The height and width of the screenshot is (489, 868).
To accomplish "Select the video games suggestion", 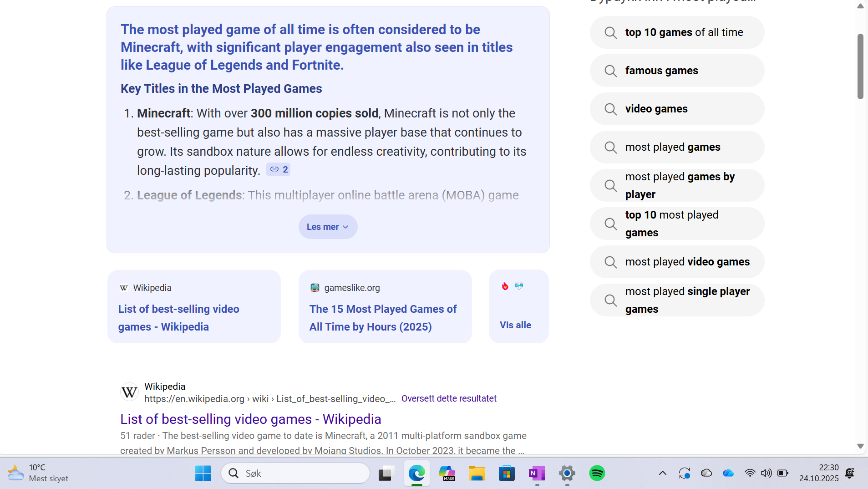I will (x=677, y=109).
